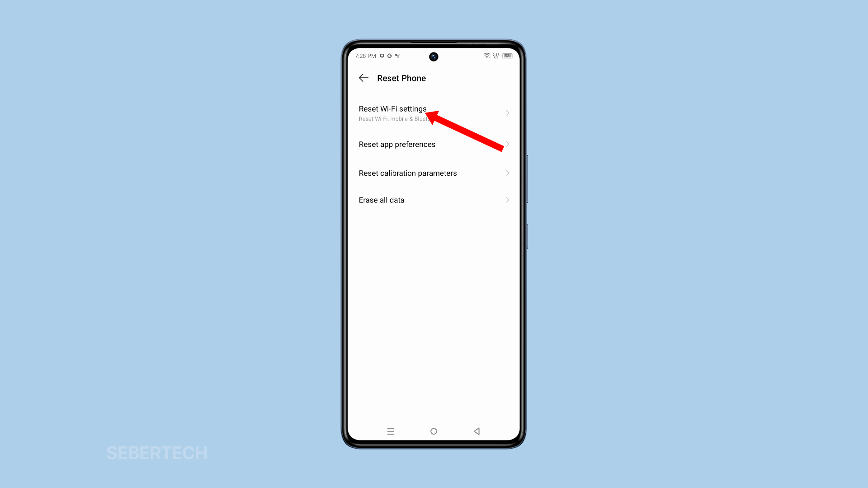This screenshot has width=868, height=488.
Task: Open Reset Wi-Fi settings
Action: [x=434, y=113]
